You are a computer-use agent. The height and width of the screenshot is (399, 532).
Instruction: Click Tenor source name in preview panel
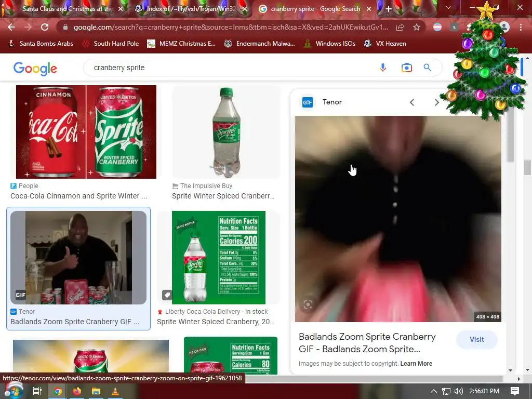tap(332, 102)
